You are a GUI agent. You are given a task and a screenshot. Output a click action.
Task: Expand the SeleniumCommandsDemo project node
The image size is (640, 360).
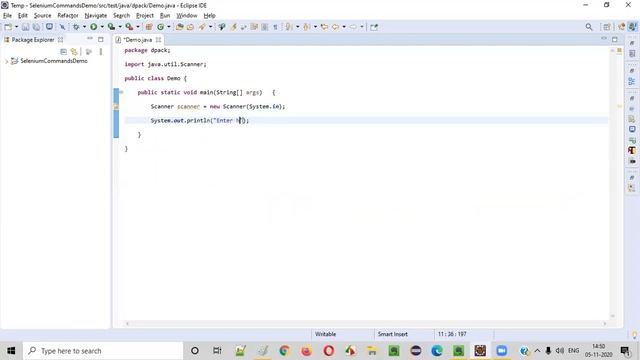[6, 61]
